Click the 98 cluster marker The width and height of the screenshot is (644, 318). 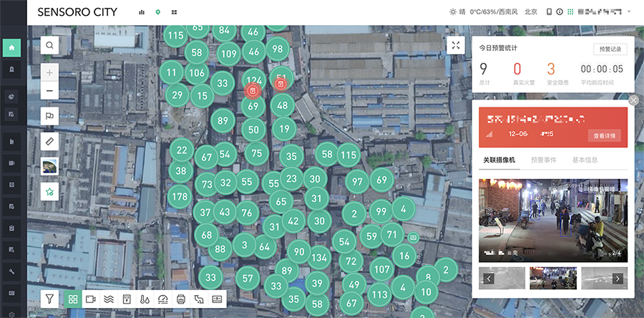278,49
